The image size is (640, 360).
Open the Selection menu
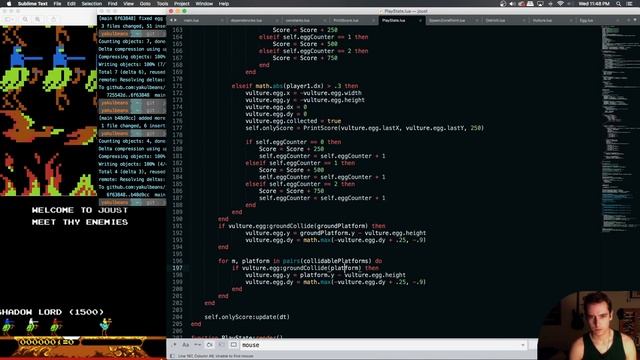pyautogui.click(x=91, y=4)
